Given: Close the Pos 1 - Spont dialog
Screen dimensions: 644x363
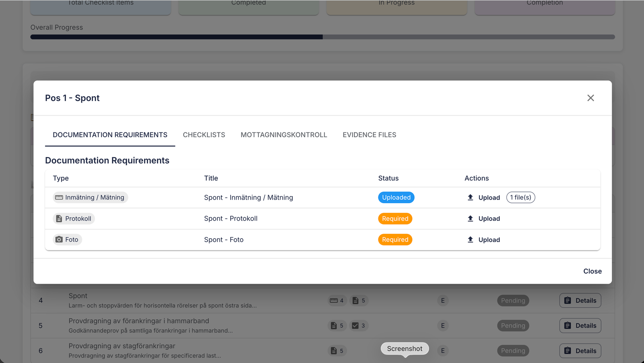Looking at the screenshot, I should pos(590,98).
